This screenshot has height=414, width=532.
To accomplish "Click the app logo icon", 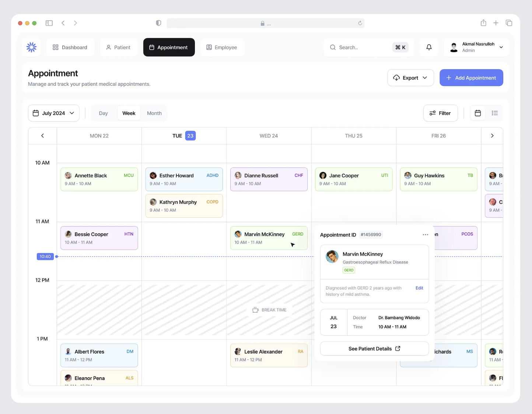I will click(x=32, y=47).
